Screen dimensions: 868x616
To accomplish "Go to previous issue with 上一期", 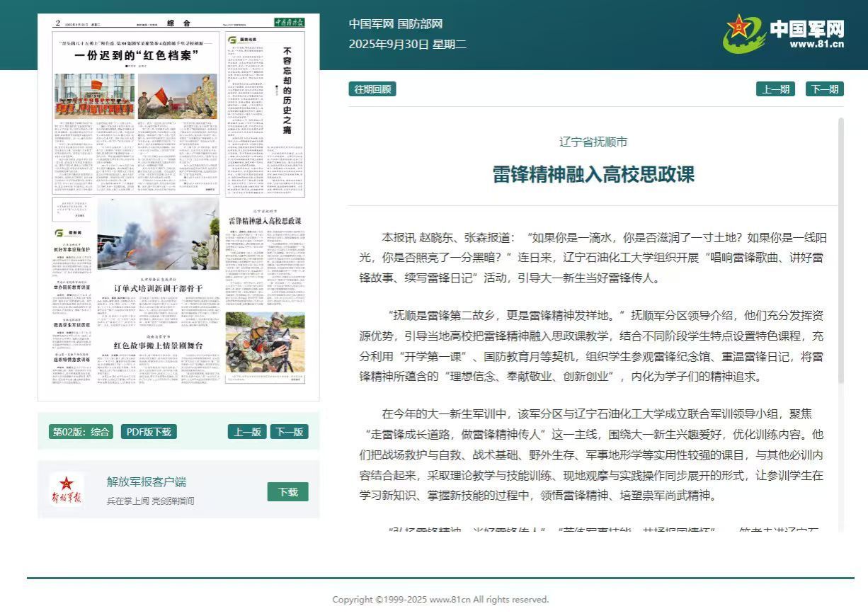I will (x=775, y=89).
